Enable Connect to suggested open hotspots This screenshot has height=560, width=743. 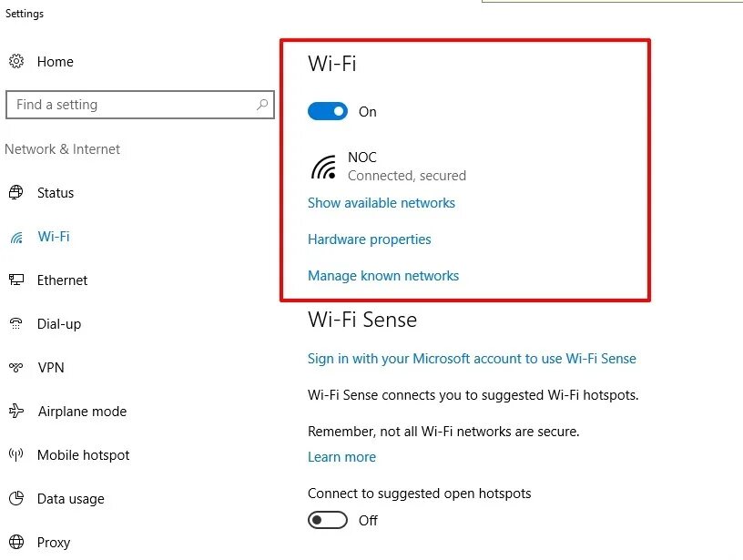point(328,521)
